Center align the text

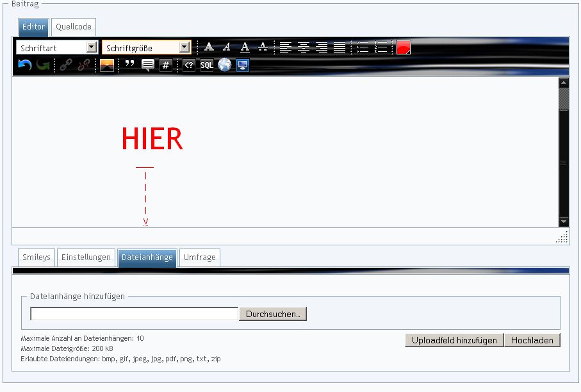point(304,47)
